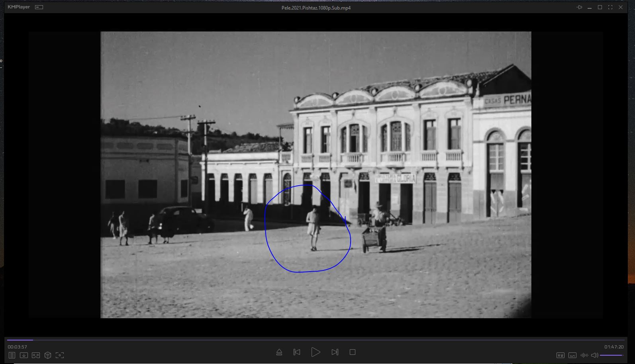Toggle pin window always on top

click(x=579, y=8)
